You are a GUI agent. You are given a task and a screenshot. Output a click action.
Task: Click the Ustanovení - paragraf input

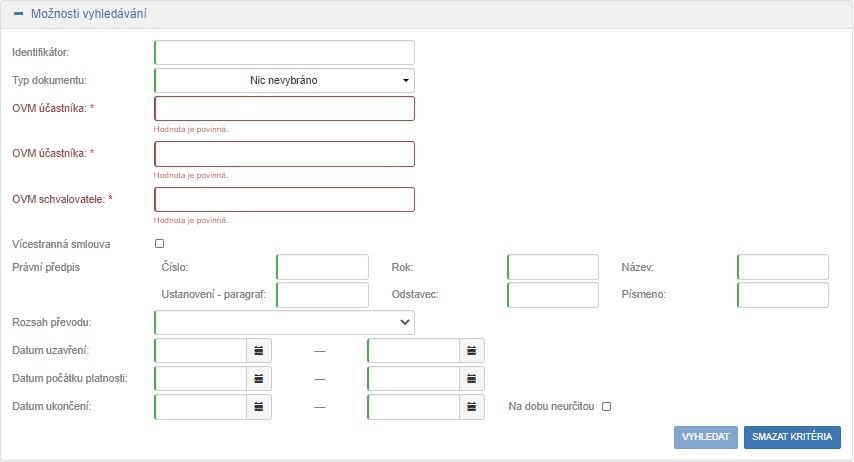(323, 295)
